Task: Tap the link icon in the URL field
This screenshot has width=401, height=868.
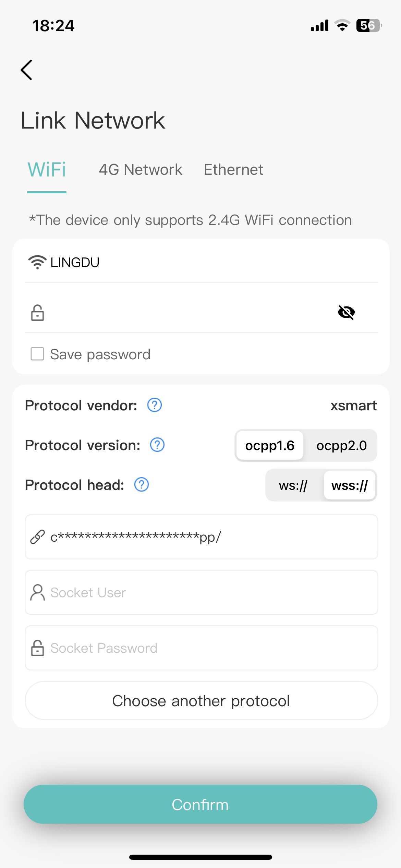Action: (x=38, y=537)
